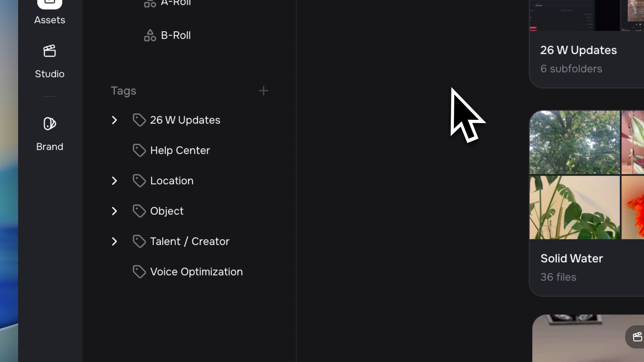Expand the Location tag group

[114, 181]
